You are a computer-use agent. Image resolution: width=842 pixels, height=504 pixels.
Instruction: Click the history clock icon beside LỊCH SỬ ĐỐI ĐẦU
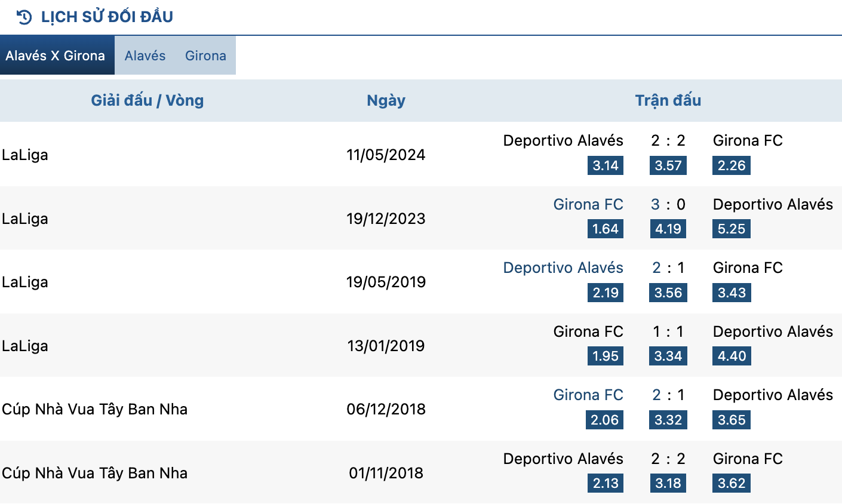pos(24,17)
